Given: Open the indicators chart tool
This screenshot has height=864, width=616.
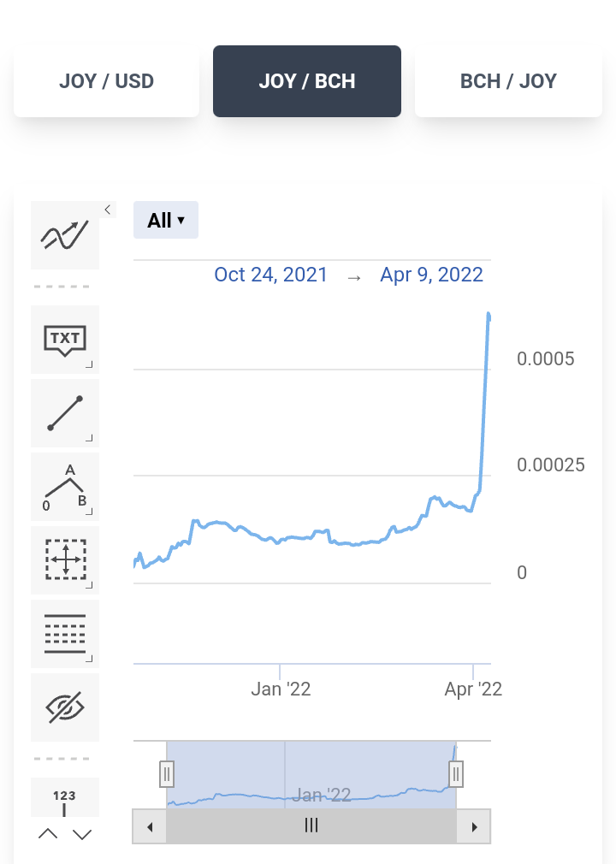Looking at the screenshot, I should pyautogui.click(x=65, y=235).
